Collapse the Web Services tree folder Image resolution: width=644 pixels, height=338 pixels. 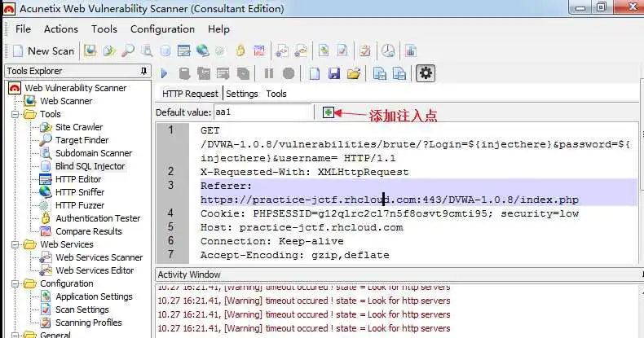(x=15, y=244)
